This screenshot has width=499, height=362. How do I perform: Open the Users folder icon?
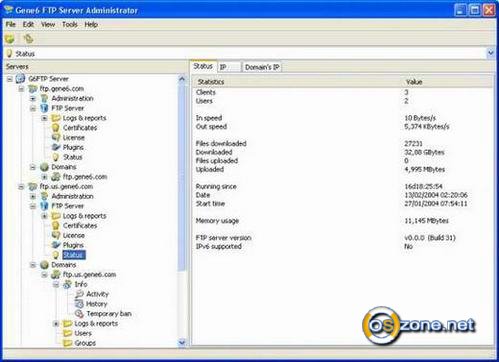[x=67, y=333]
